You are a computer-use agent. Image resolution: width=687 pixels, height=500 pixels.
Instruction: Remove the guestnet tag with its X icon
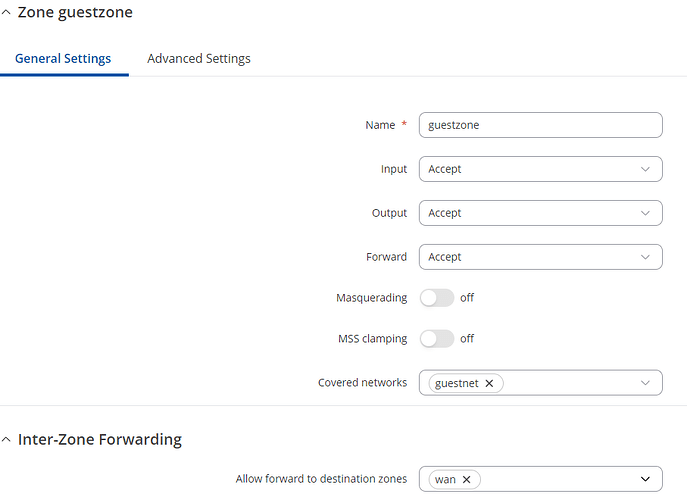point(489,383)
